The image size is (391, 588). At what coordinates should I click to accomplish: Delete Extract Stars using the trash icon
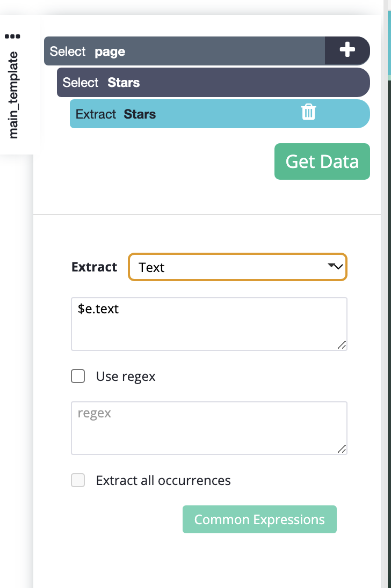pyautogui.click(x=308, y=112)
